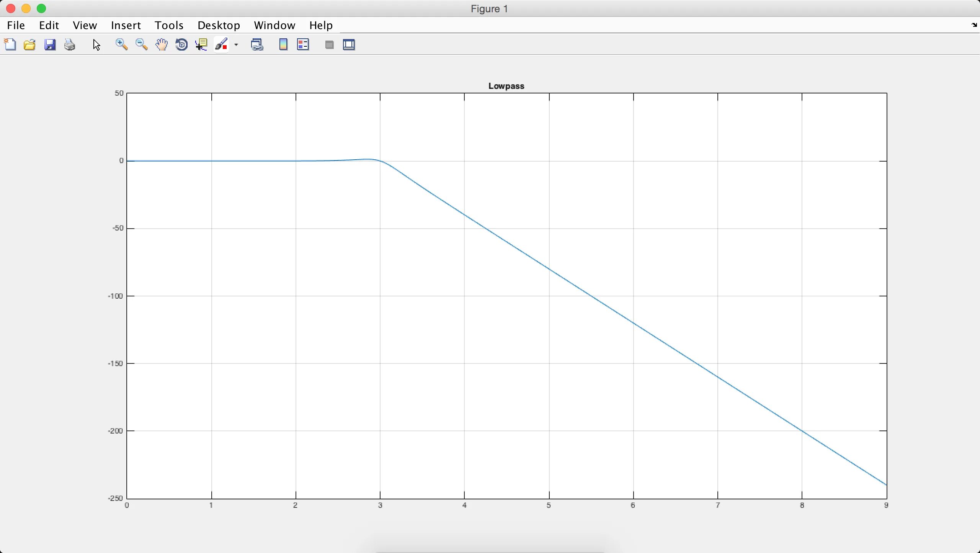Print the figure
The image size is (980, 553).
click(x=70, y=45)
